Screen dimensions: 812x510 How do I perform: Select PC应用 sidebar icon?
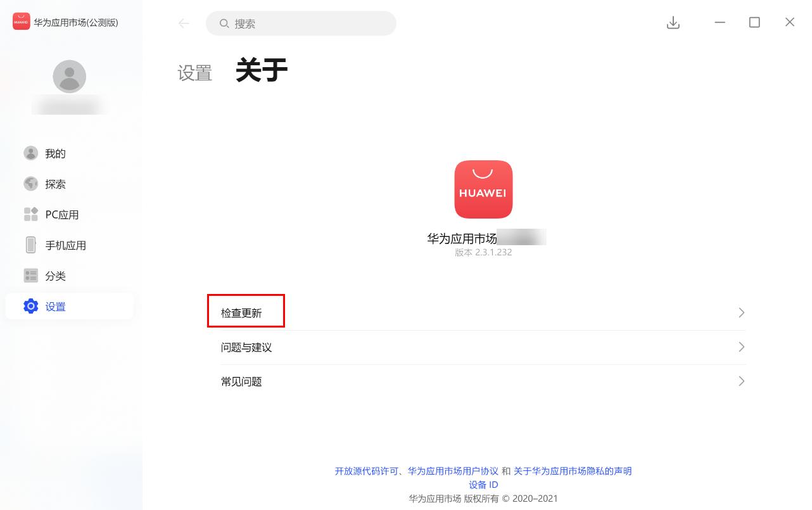click(x=30, y=214)
